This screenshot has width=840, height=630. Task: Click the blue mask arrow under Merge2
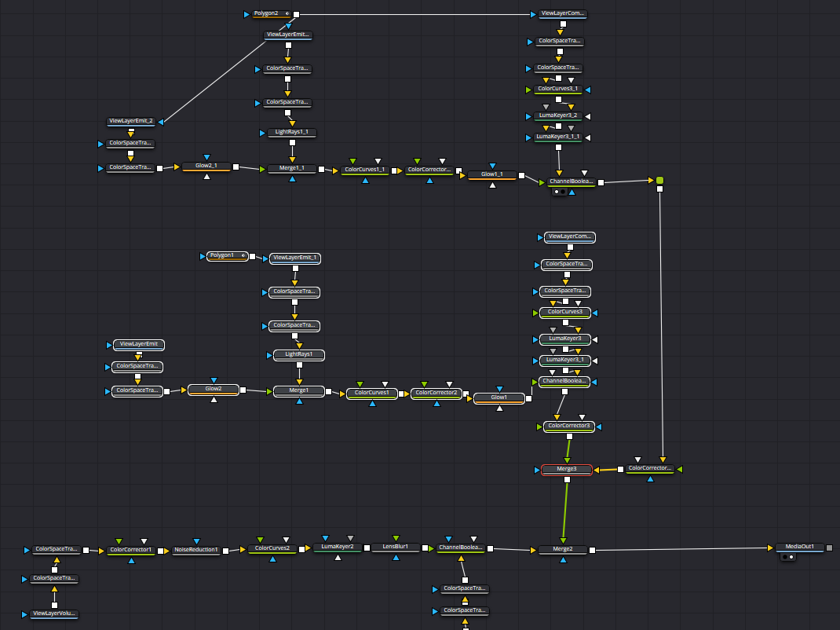point(563,560)
